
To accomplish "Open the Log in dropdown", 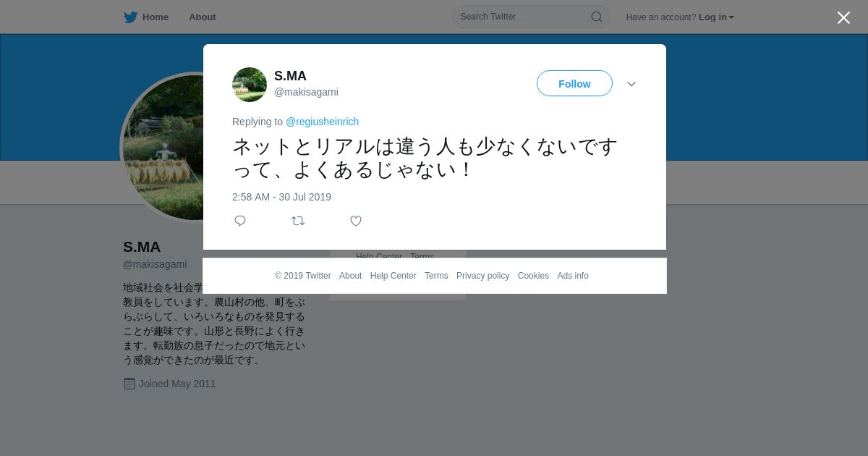I will click(716, 17).
